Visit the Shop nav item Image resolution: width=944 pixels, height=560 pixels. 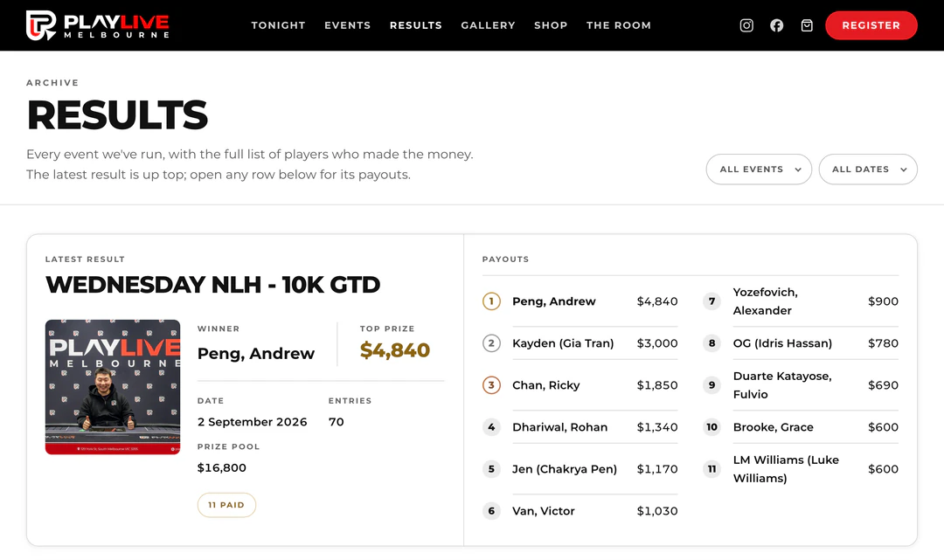(x=551, y=25)
